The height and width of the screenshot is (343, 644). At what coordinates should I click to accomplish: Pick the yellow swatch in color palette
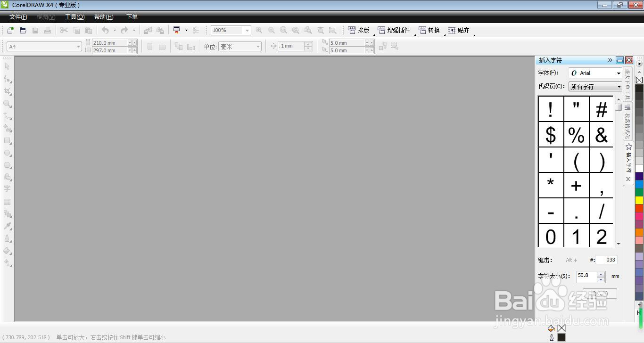click(639, 200)
